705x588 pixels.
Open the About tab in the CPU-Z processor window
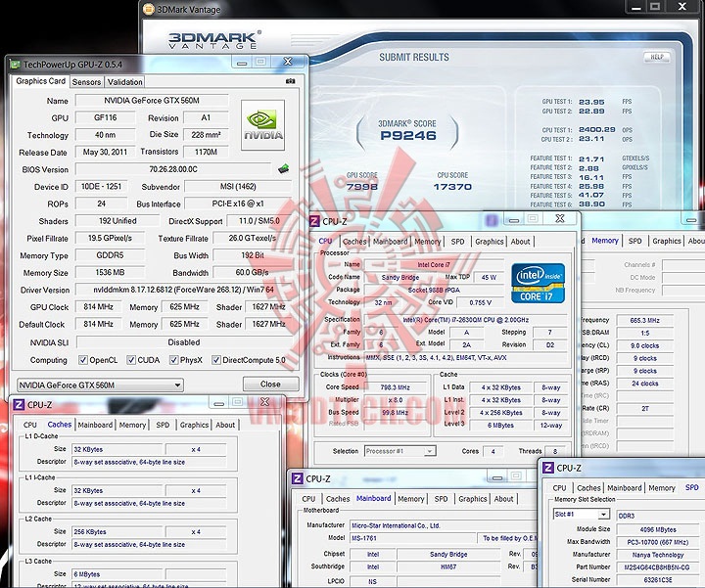coord(520,242)
